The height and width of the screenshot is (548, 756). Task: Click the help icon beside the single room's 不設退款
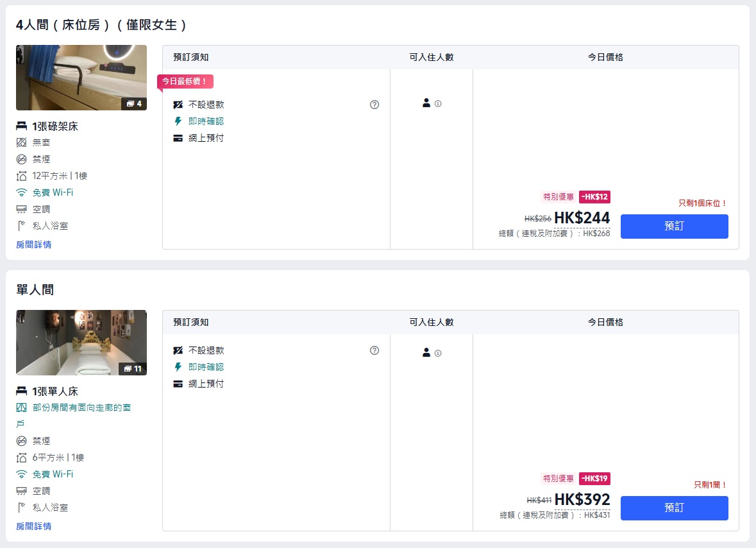click(374, 350)
